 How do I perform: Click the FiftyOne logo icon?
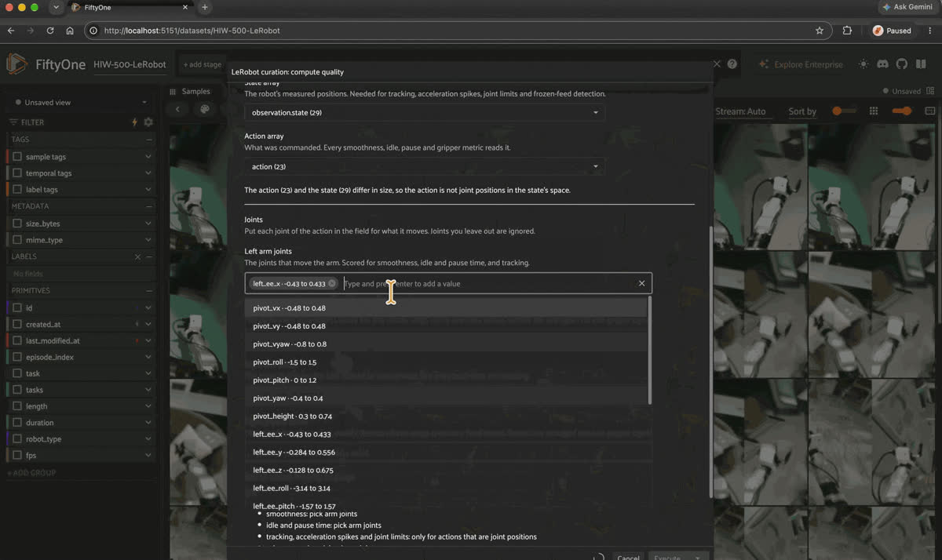pyautogui.click(x=17, y=64)
